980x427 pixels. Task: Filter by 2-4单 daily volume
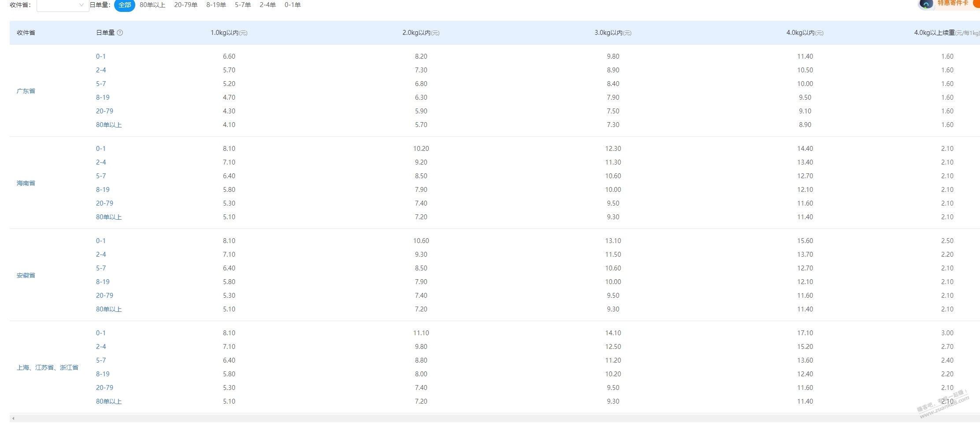pos(268,5)
